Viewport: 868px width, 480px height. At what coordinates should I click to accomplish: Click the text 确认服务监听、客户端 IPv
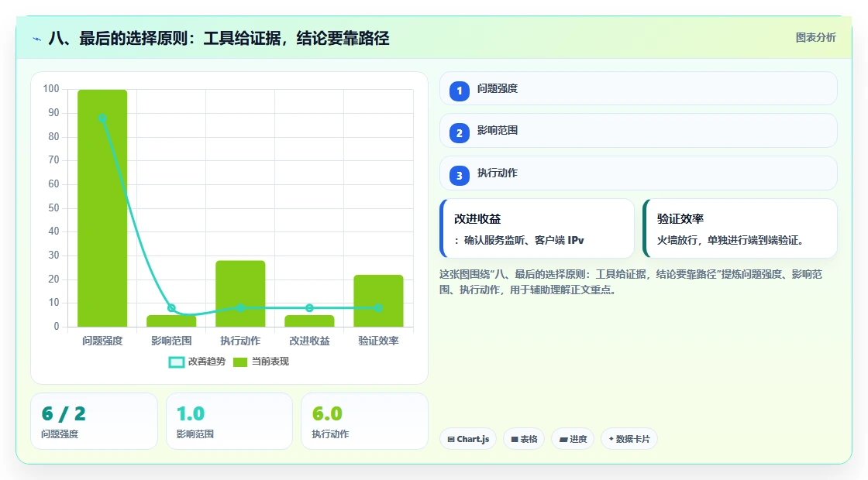tap(524, 241)
